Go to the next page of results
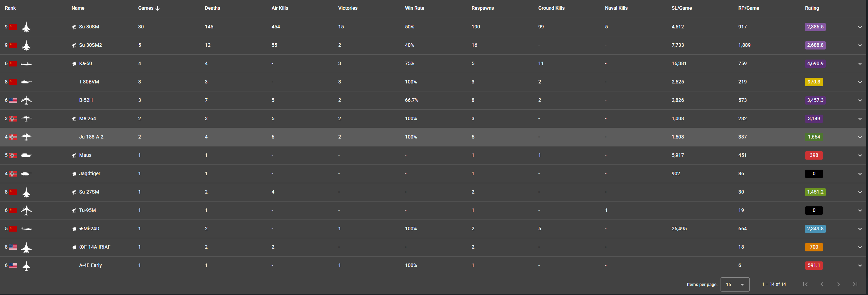 coord(838,284)
